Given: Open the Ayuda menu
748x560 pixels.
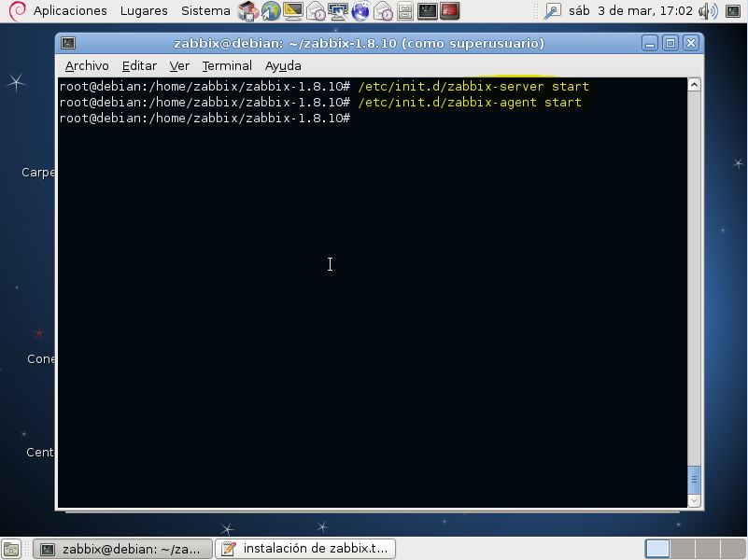Looking at the screenshot, I should 283,66.
